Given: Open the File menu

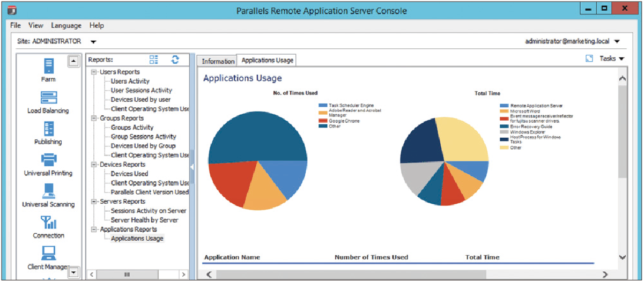Looking at the screenshot, I should 16,25.
